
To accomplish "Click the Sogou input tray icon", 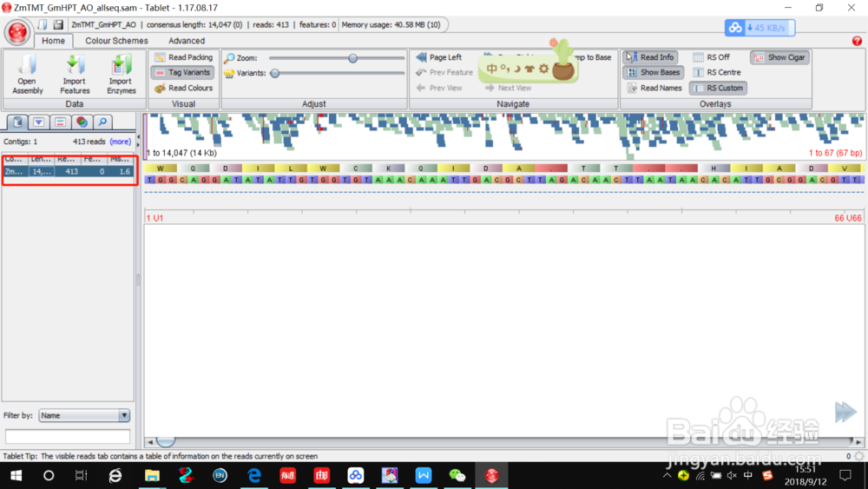I will tap(767, 476).
